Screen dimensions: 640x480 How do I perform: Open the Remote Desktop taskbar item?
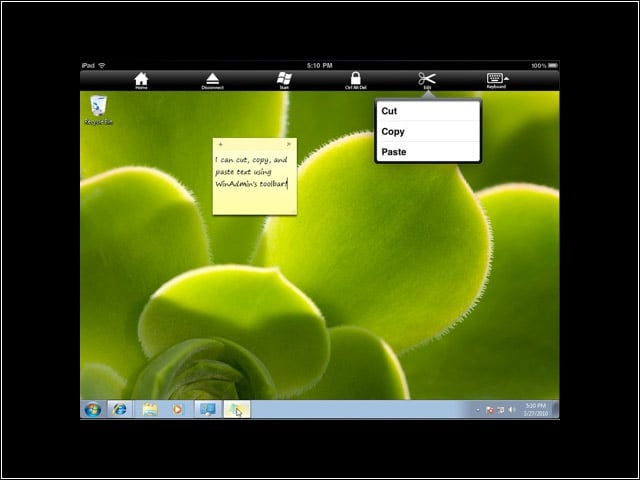[208, 409]
